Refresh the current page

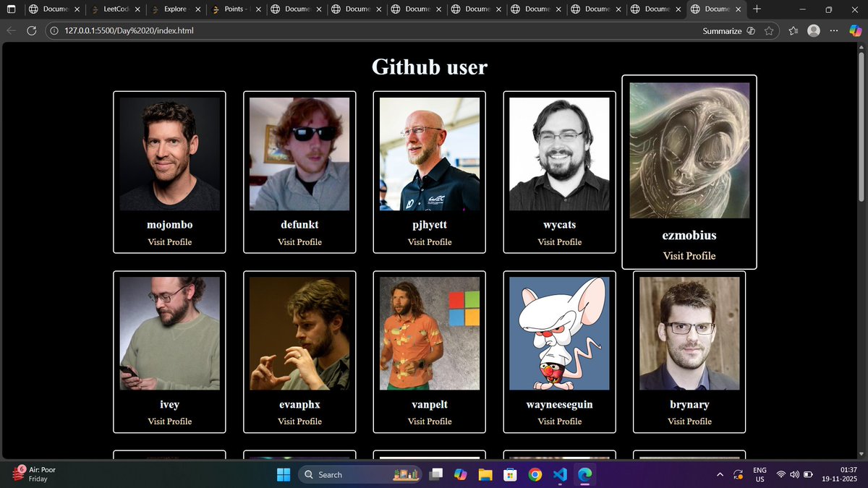tap(30, 30)
